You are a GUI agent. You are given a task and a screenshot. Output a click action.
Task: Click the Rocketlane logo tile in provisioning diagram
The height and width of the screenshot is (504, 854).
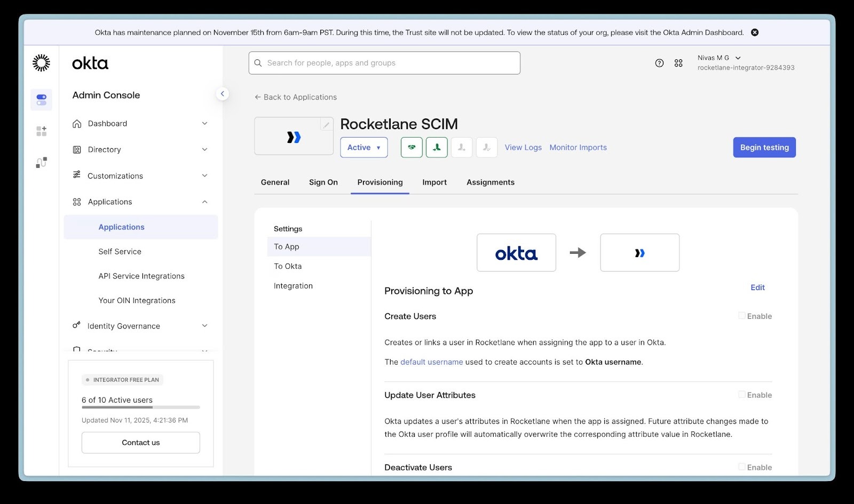(x=640, y=253)
